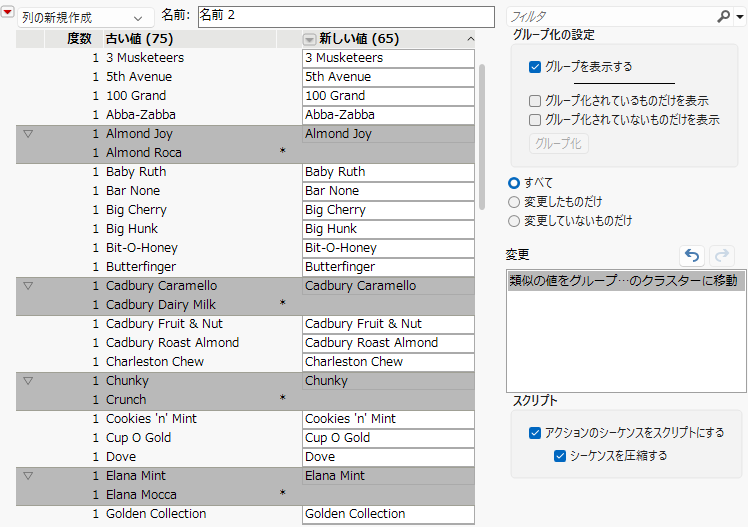
Task: Click the redo arrow button
Action: 722,256
